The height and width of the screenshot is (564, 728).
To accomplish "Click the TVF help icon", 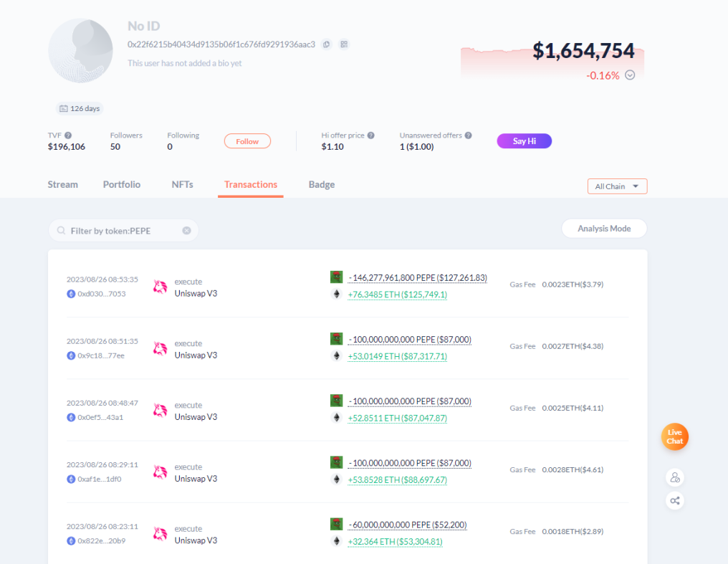I will pyautogui.click(x=68, y=135).
